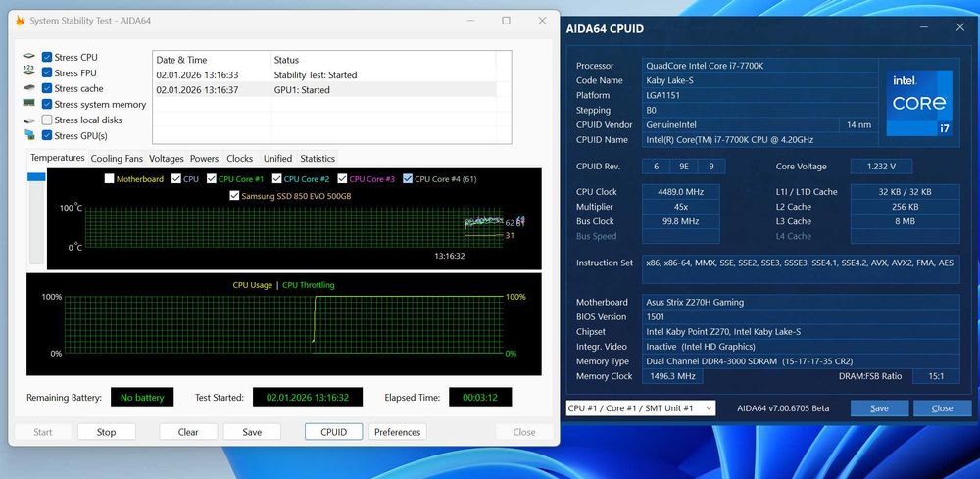This screenshot has height=479, width=980.
Task: Switch to the Cooling Fans tab
Action: pos(117,159)
